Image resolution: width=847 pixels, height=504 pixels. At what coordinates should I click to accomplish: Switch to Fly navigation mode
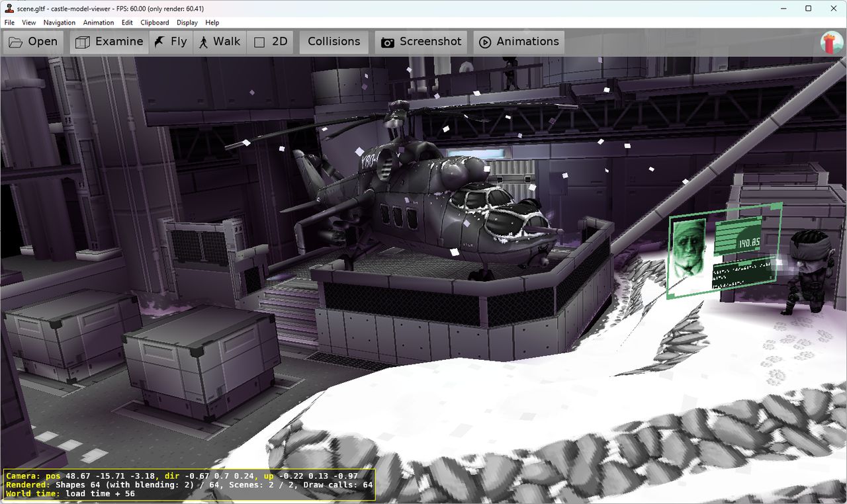[171, 42]
